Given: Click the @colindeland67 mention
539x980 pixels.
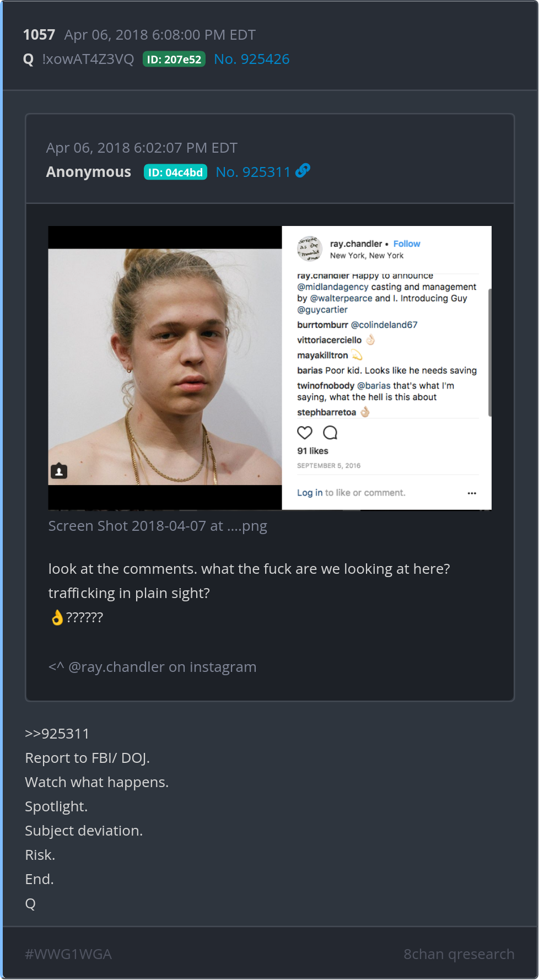Looking at the screenshot, I should tap(384, 325).
